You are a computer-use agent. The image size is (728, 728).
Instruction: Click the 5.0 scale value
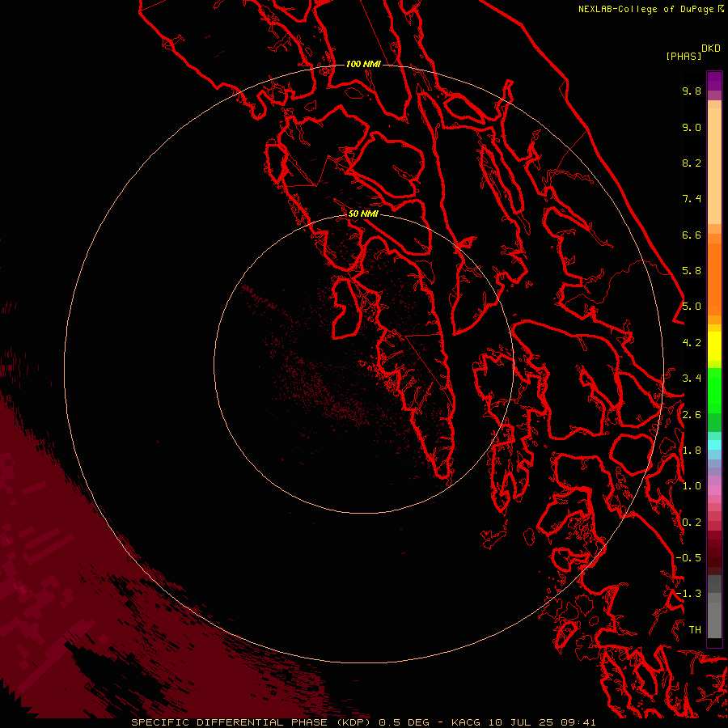tap(692, 307)
